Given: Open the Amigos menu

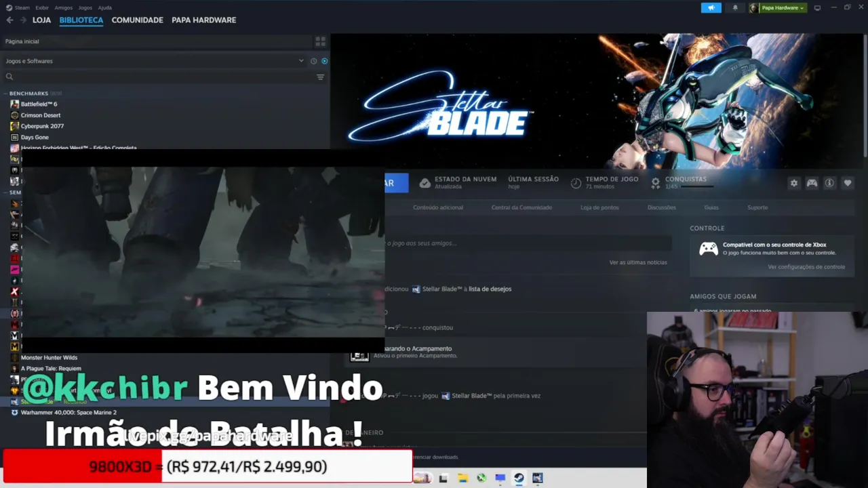Looking at the screenshot, I should coord(64,7).
